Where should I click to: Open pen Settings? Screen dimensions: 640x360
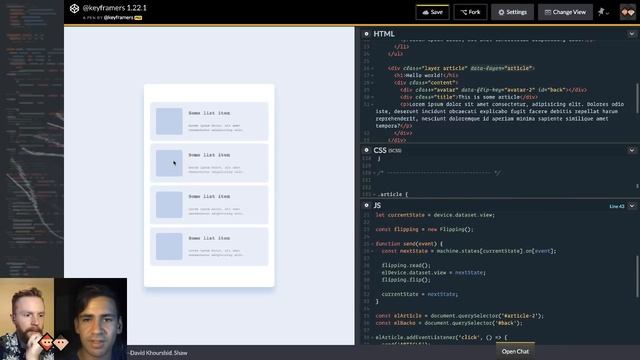coord(512,12)
